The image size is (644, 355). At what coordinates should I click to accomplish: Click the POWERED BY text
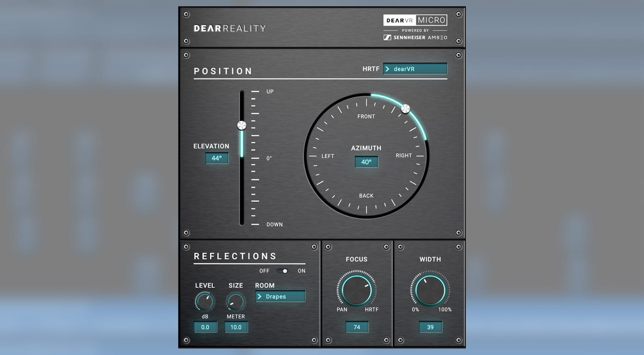415,30
